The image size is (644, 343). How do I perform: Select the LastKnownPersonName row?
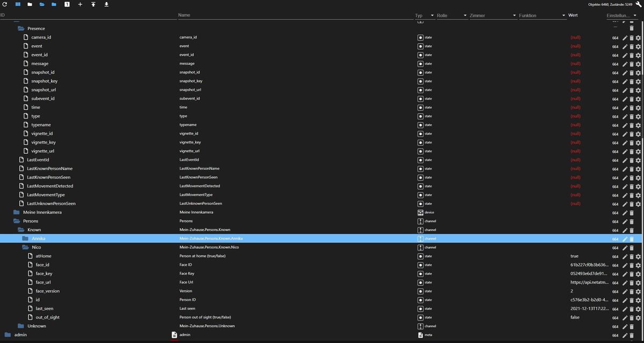pyautogui.click(x=322, y=168)
